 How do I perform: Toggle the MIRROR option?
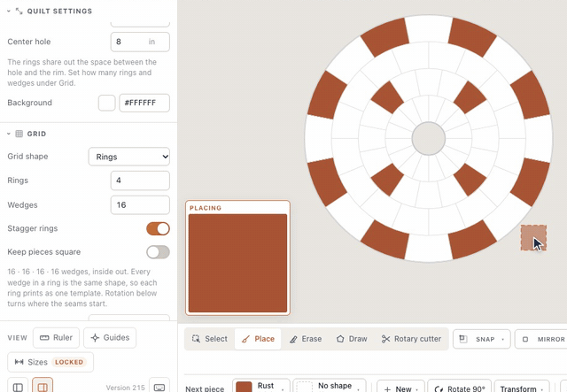tap(541, 339)
